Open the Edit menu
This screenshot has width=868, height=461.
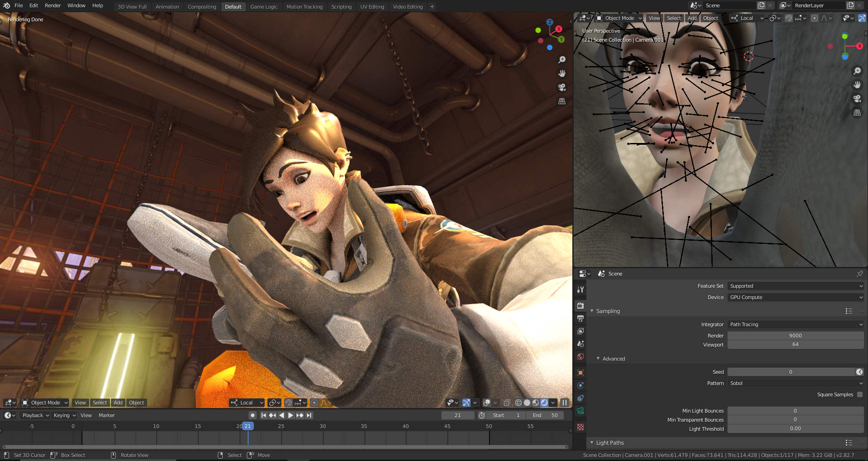coord(34,5)
